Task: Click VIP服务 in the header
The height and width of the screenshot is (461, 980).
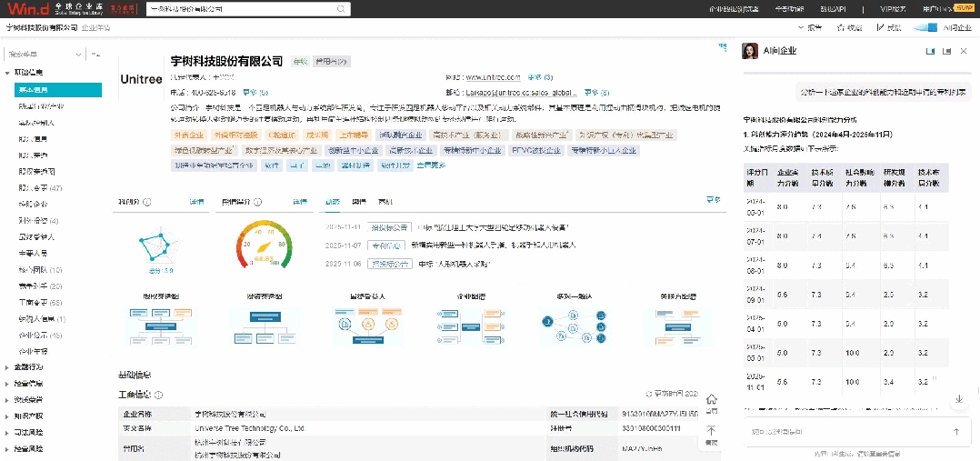Action: pyautogui.click(x=893, y=9)
